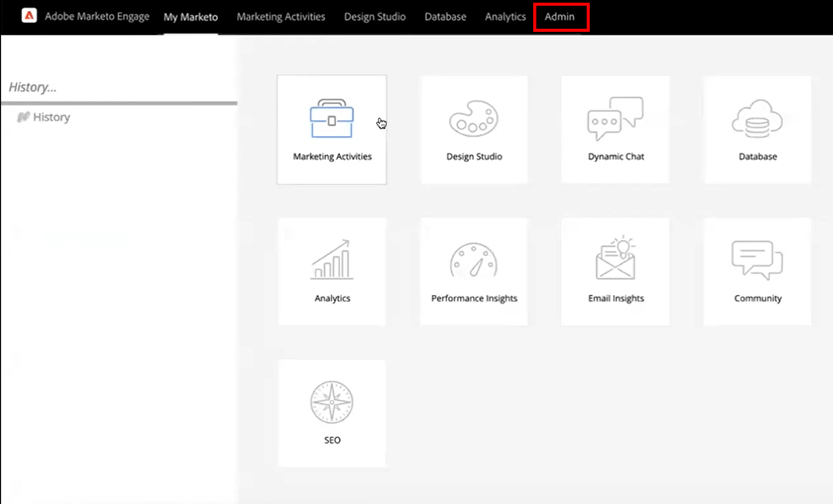
Task: Click the Marketing Activities tile label
Action: (x=332, y=156)
